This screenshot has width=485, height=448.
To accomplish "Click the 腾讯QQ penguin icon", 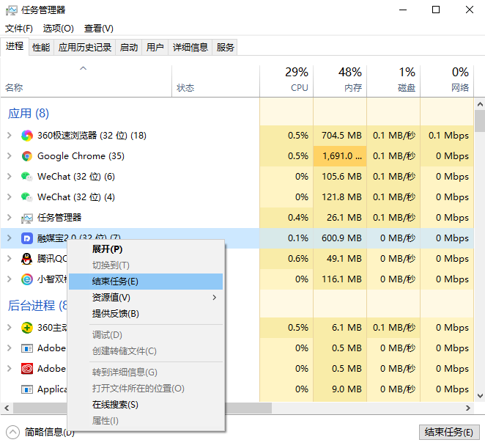I will [27, 259].
